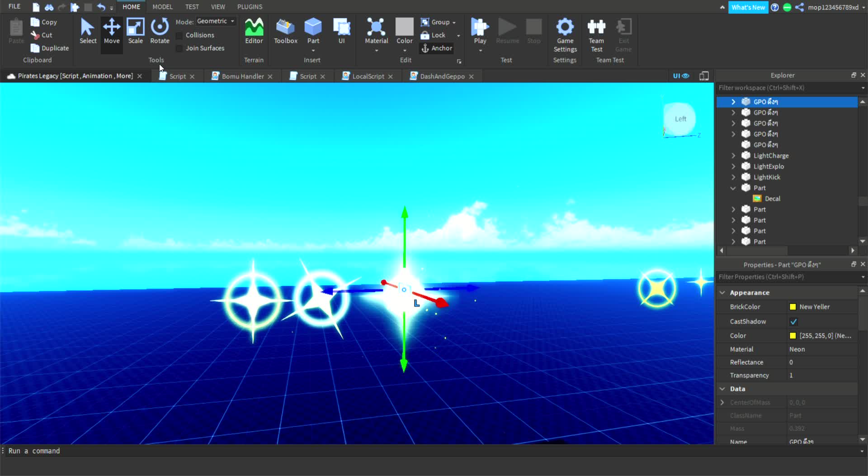Click the What's New button
The width and height of the screenshot is (868, 476).
pyautogui.click(x=748, y=7)
